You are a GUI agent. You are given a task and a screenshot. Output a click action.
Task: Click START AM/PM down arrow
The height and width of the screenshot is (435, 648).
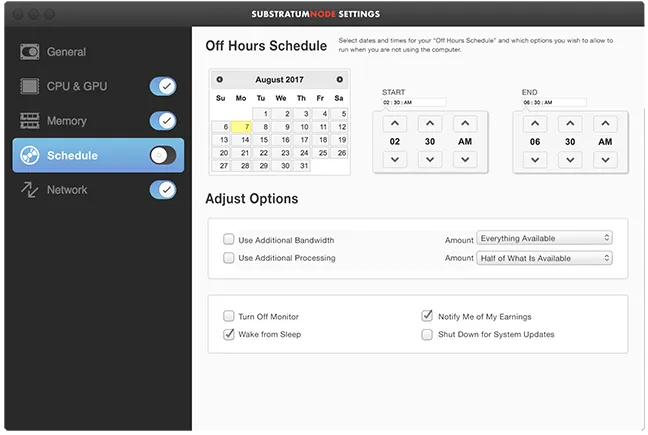point(465,159)
